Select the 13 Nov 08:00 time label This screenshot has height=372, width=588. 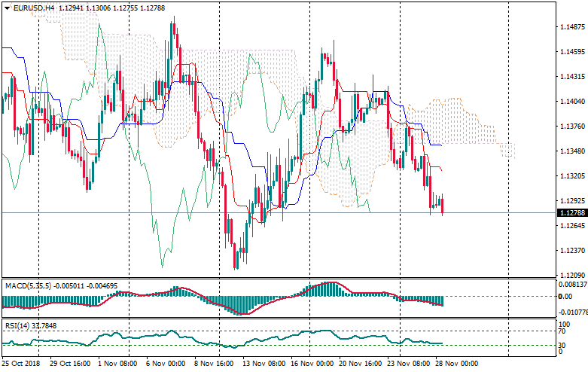click(x=261, y=363)
